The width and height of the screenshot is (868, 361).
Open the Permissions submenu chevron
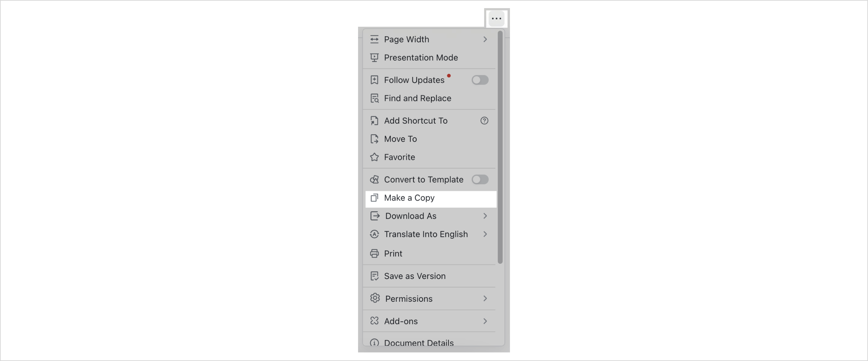click(x=485, y=299)
